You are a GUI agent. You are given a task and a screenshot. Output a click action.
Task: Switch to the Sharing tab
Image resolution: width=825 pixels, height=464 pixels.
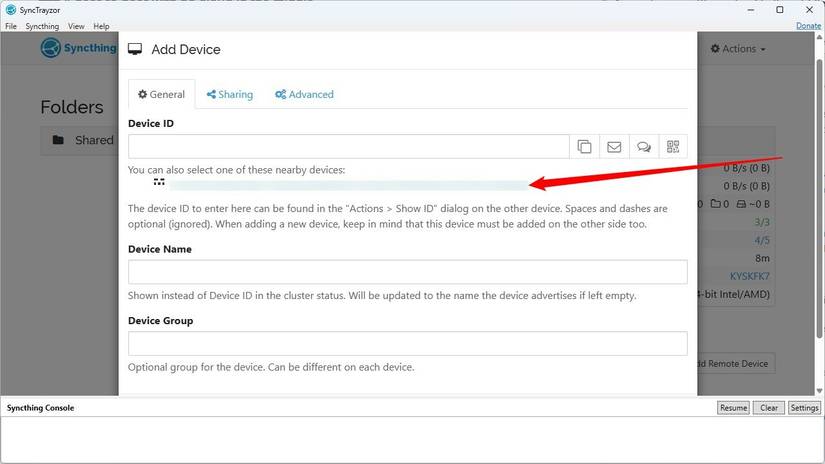tap(229, 95)
